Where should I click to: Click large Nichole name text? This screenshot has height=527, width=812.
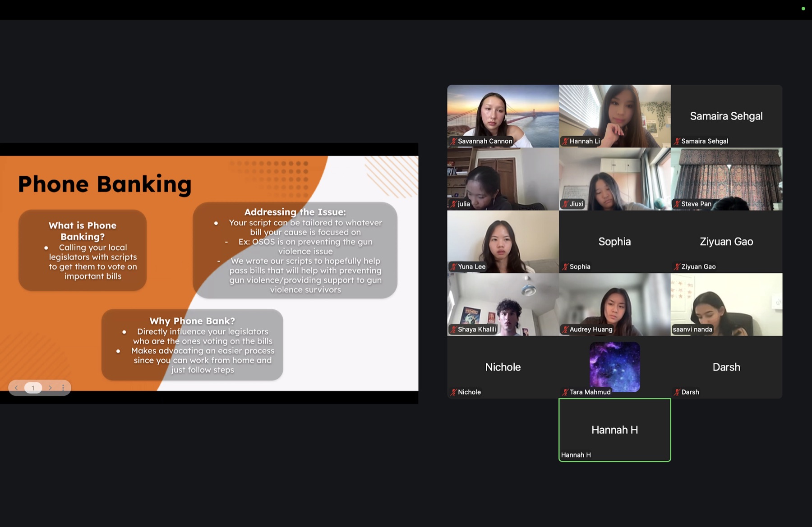coord(503,367)
